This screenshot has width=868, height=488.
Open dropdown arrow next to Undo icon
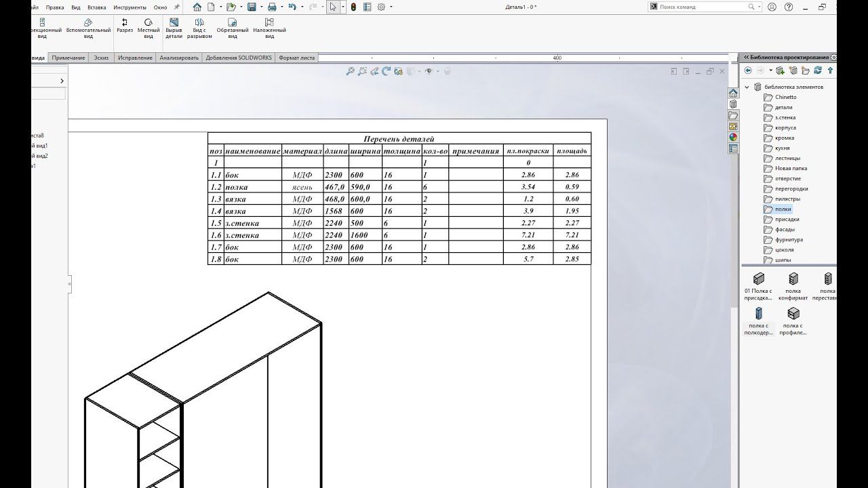point(301,7)
